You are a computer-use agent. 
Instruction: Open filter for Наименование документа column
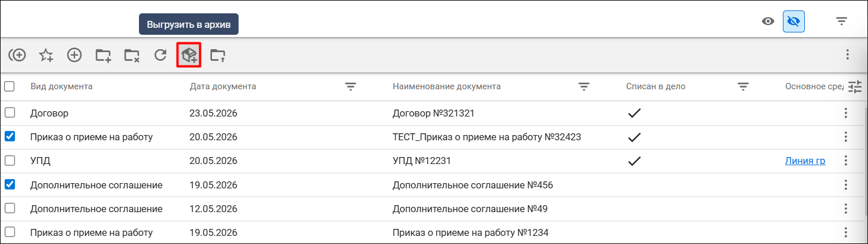(x=584, y=87)
